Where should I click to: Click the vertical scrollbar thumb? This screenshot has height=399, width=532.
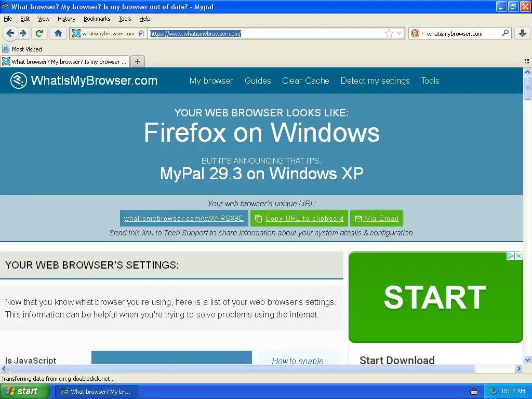tap(527, 88)
